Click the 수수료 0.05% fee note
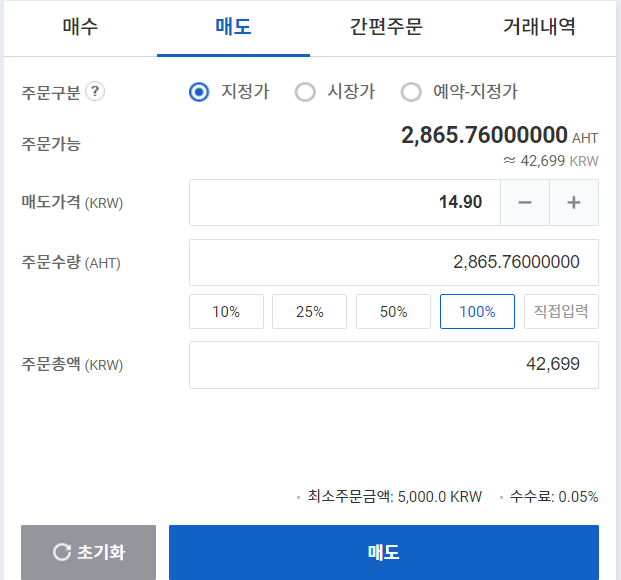 (x=554, y=496)
